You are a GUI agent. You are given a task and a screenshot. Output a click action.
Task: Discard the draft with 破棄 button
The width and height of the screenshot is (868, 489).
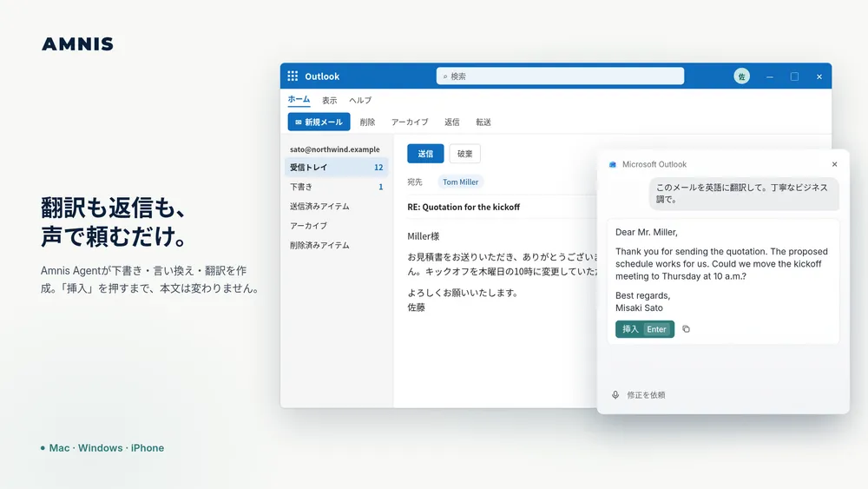coord(465,154)
